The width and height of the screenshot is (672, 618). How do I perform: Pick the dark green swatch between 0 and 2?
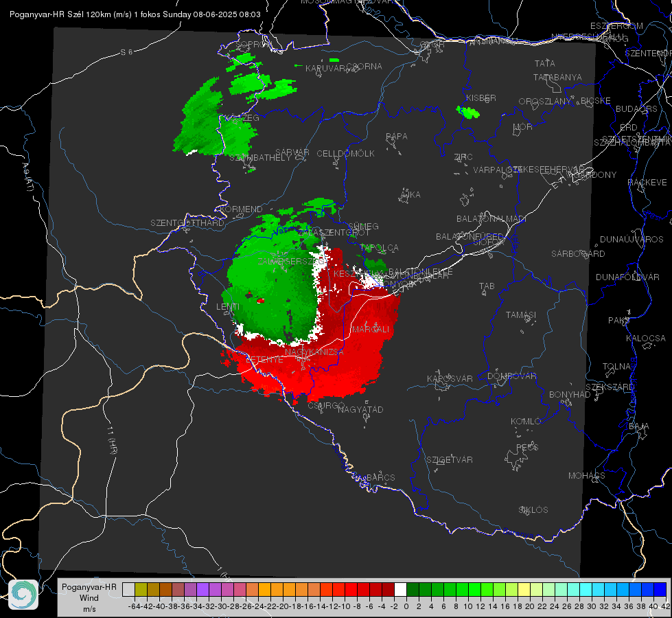pos(413,589)
